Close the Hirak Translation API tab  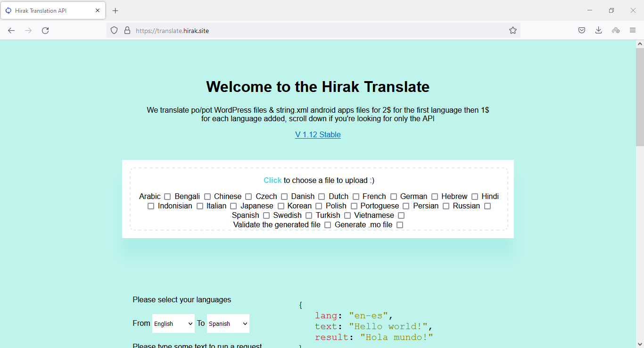pos(98,10)
